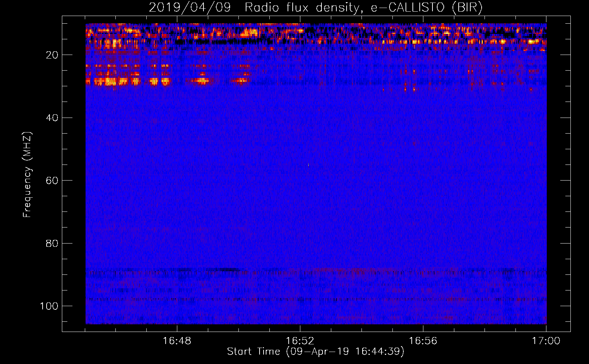This screenshot has height=364, width=589.
Task: Click the 17:00 time tick label
Action: [x=546, y=341]
